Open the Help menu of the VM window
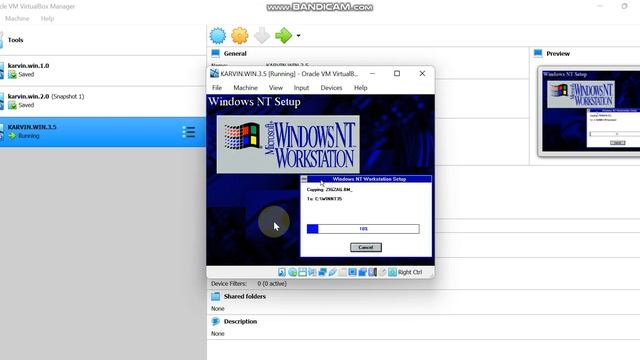 click(x=360, y=88)
